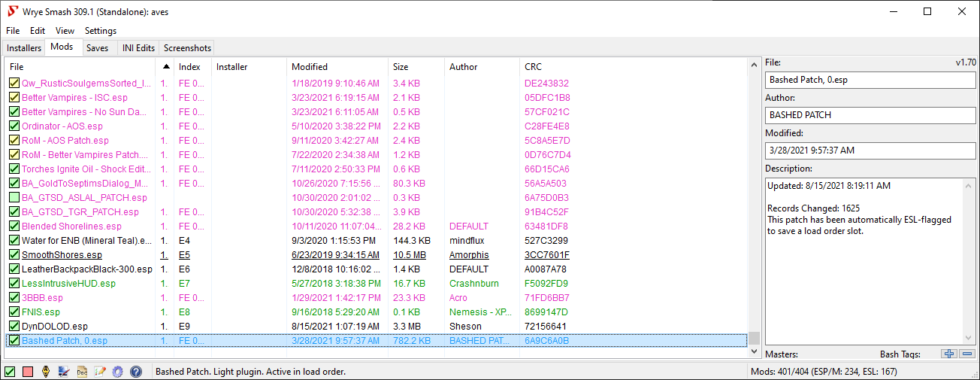The height and width of the screenshot is (380, 980).
Task: Switch to the Screenshots tab
Action: (x=187, y=48)
